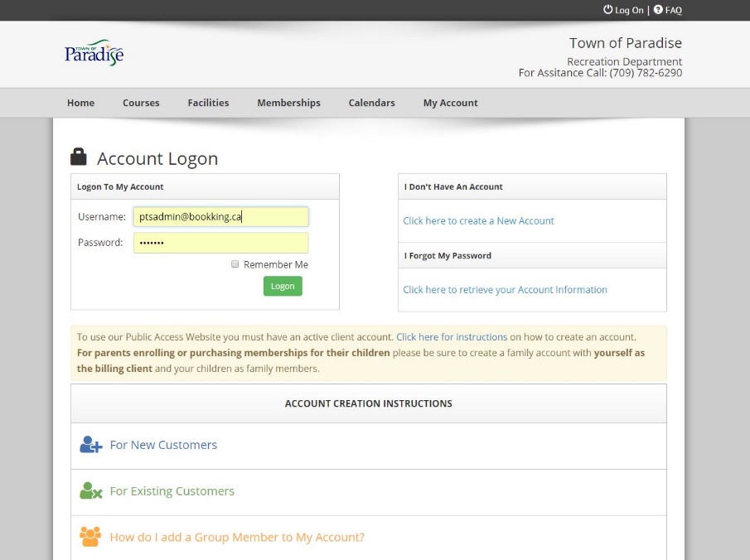Enable the Remember Me checkbox
This screenshot has height=560, width=750.
point(235,264)
